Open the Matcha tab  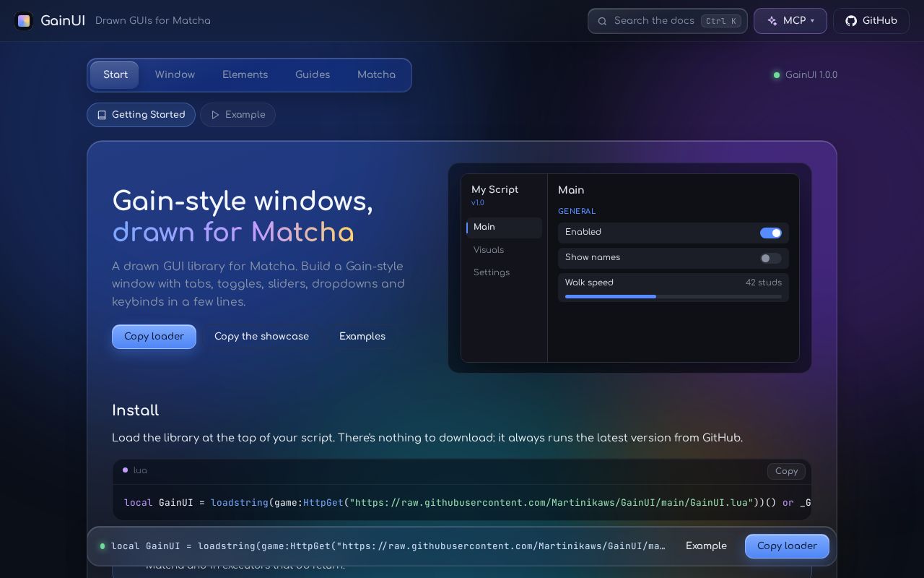pyautogui.click(x=376, y=75)
